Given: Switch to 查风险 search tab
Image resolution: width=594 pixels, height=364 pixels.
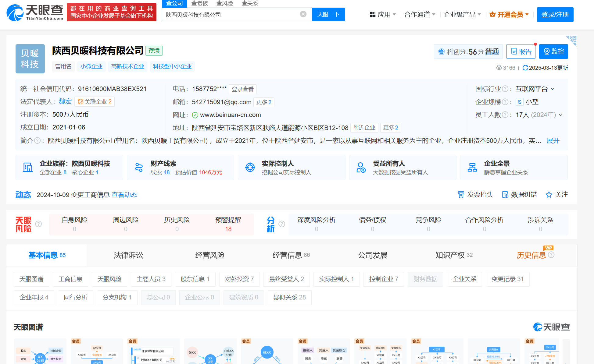Looking at the screenshot, I should [x=225, y=3].
